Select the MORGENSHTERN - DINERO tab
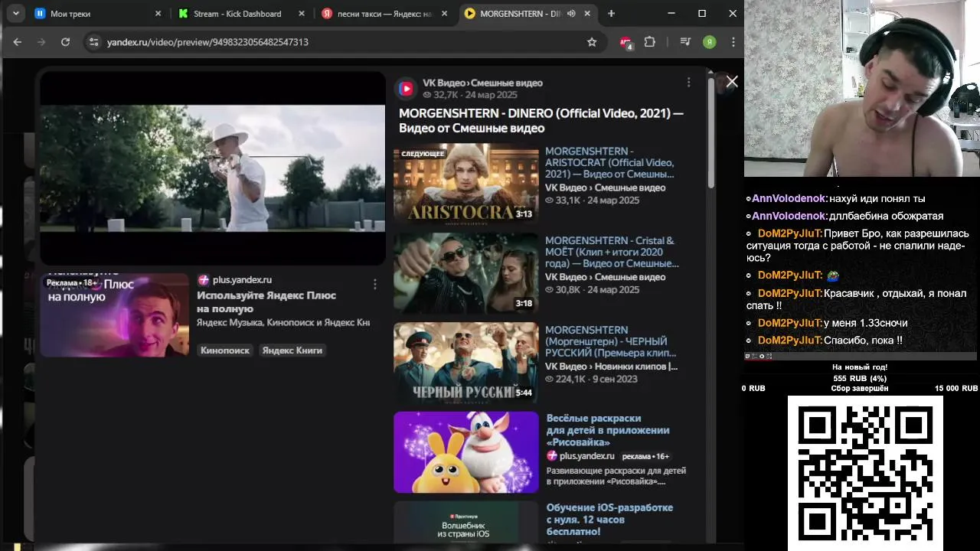980x551 pixels. [x=530, y=14]
